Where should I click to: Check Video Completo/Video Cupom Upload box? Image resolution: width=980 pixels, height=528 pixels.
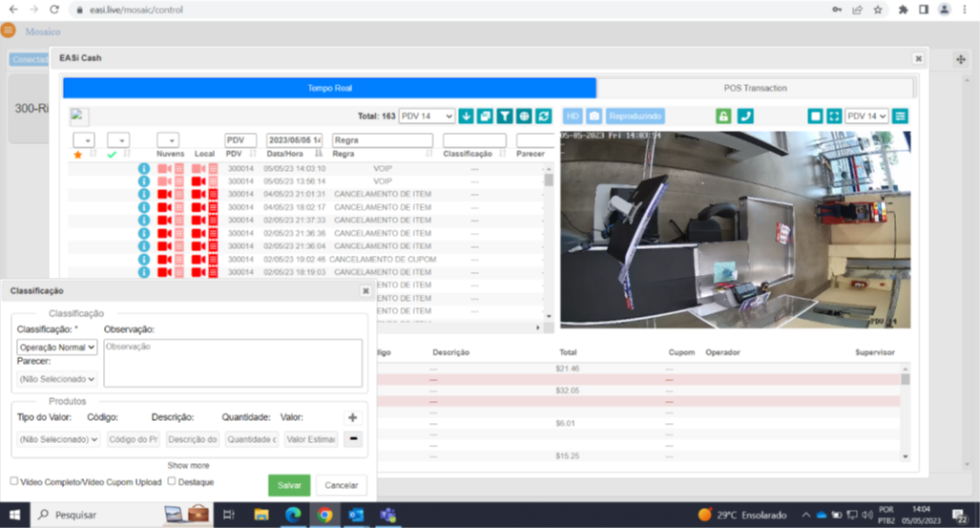pos(14,481)
